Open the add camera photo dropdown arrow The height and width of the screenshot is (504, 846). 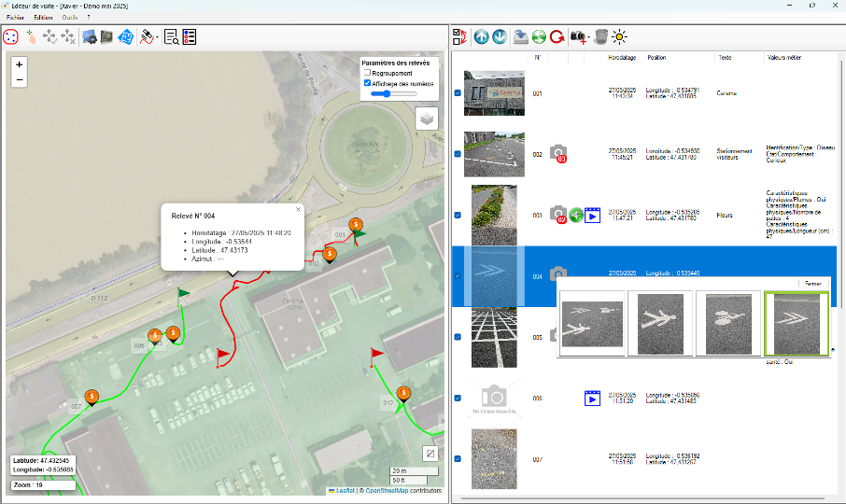click(588, 38)
